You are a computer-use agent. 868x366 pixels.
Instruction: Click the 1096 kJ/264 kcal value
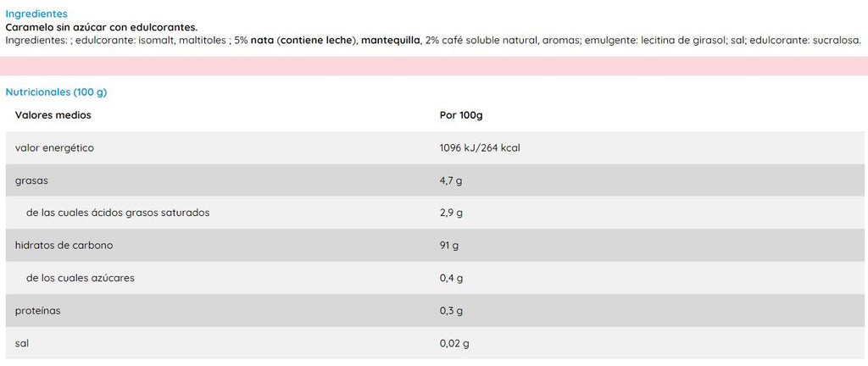click(x=480, y=148)
